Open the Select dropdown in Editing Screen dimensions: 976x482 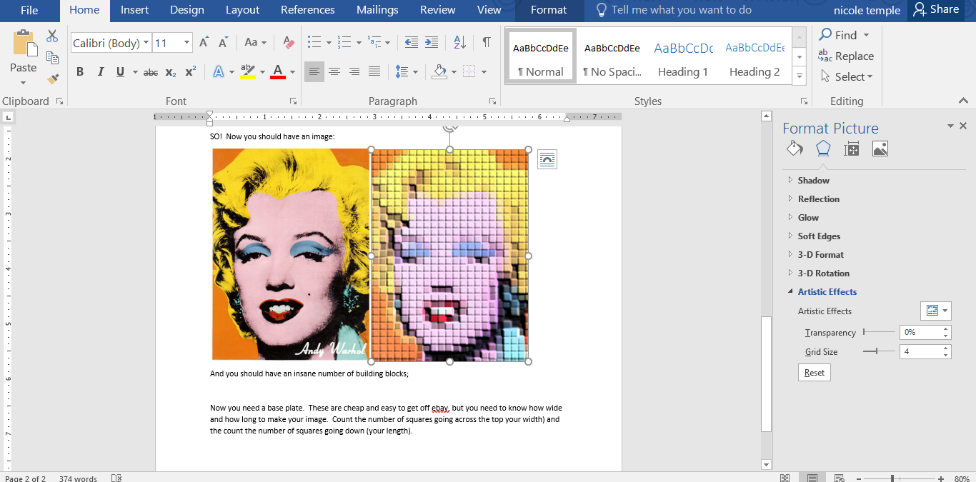(x=847, y=77)
